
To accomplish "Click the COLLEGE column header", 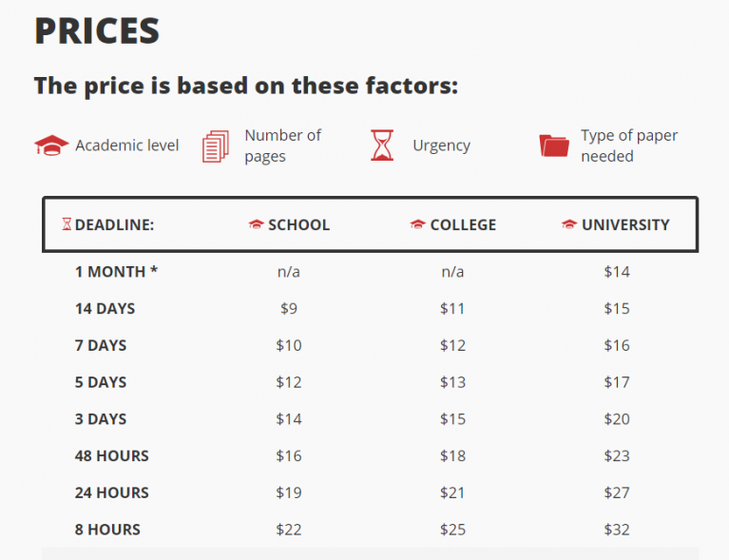I will [x=463, y=225].
